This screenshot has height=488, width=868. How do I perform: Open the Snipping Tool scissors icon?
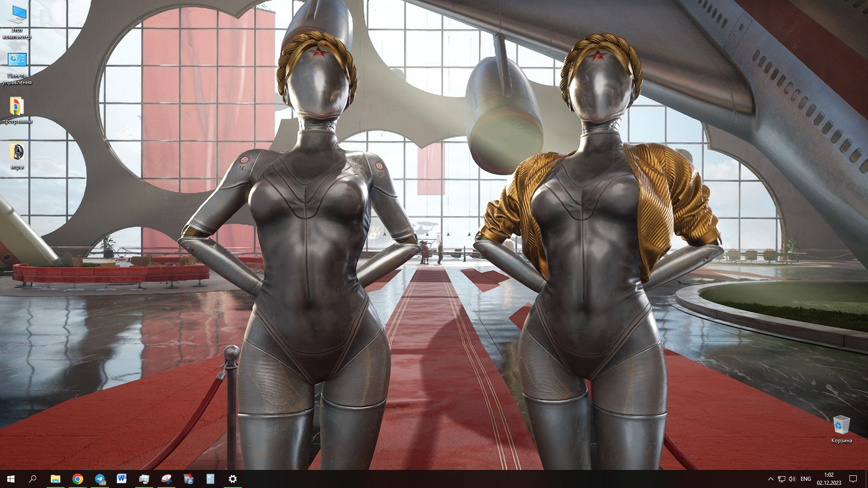pyautogui.click(x=166, y=479)
